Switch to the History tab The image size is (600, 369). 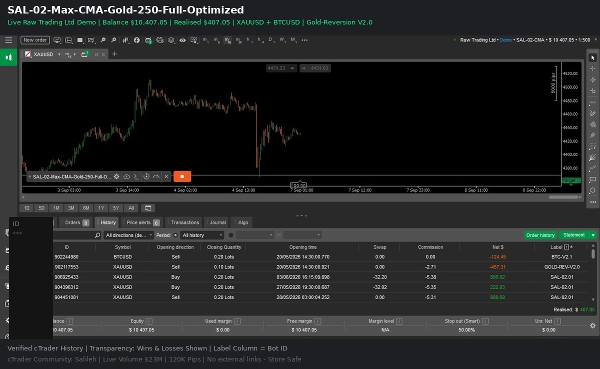click(107, 222)
